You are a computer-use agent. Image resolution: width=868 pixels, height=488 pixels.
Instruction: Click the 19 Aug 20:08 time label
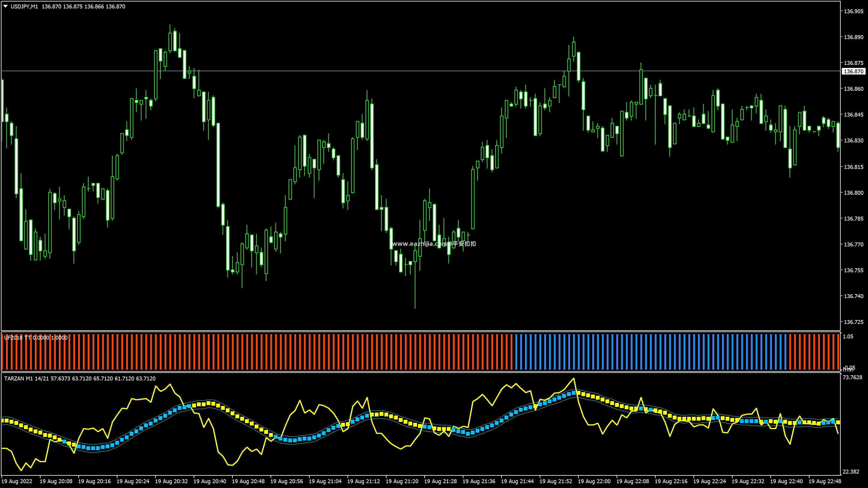pyautogui.click(x=56, y=481)
